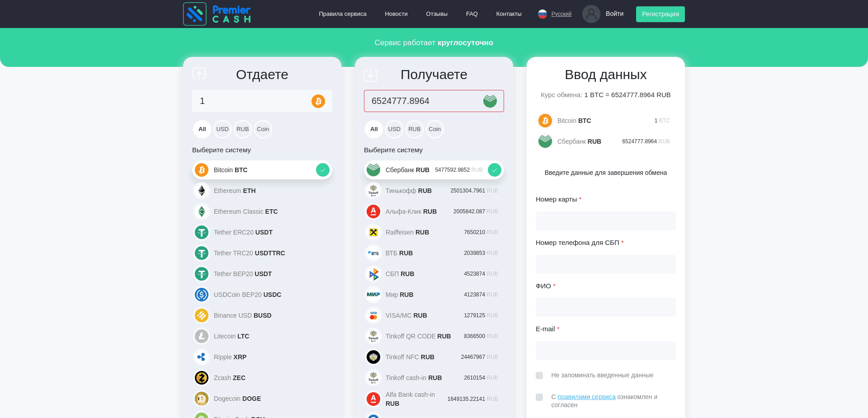Open Правила сервиса in the navigation

342,14
